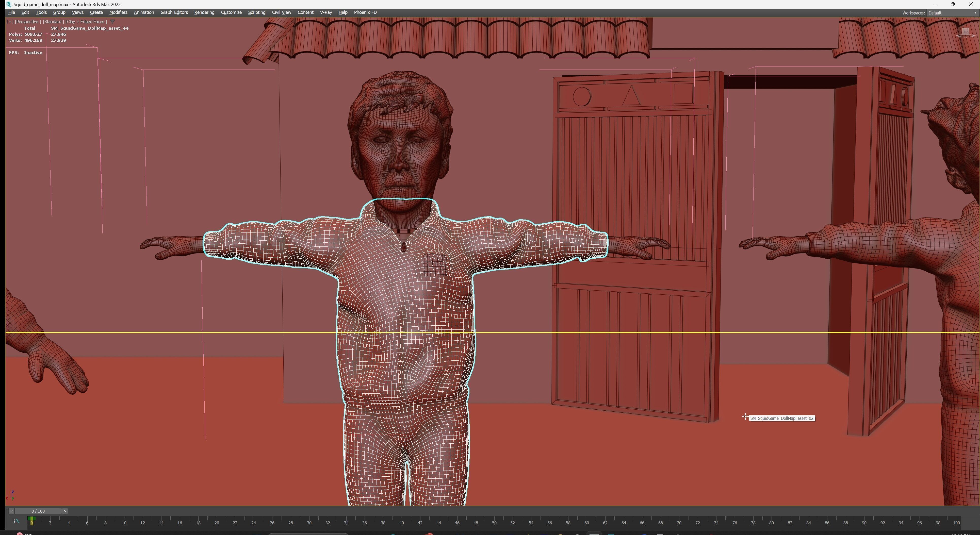The image size is (980, 535).
Task: Open the Graph Editors menu
Action: click(174, 12)
